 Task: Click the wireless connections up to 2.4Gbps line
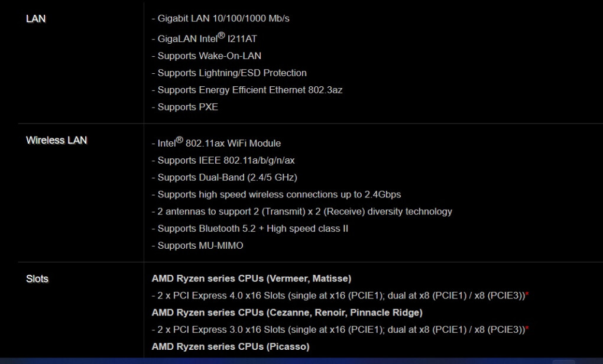coord(276,194)
